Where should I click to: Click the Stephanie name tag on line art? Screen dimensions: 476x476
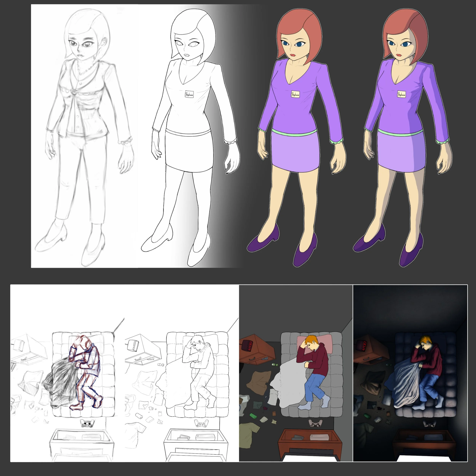[x=189, y=94]
